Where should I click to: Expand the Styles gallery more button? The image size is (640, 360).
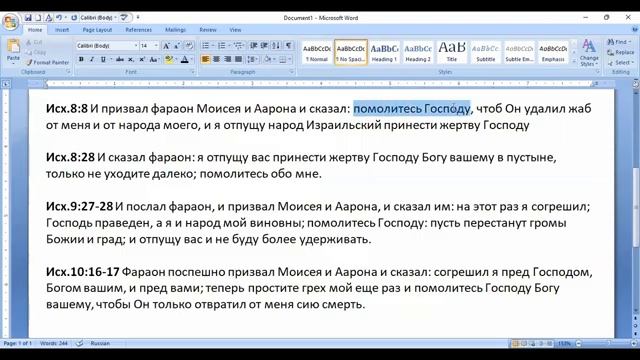click(x=574, y=62)
